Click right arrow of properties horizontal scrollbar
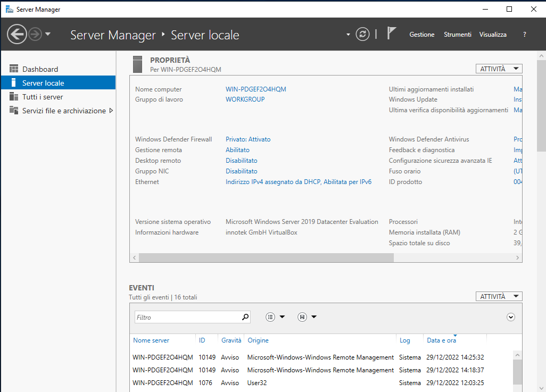Screen dimensions: 546x392 517,257
